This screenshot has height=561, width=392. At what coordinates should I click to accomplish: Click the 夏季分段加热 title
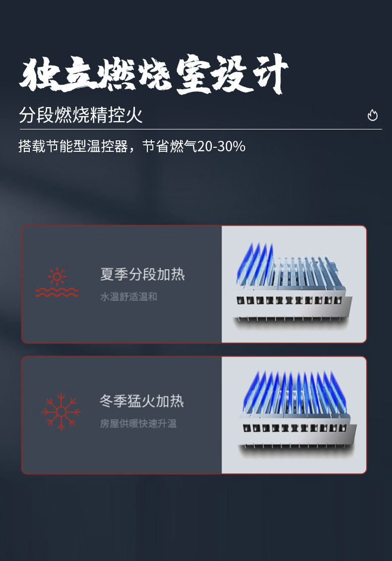click(142, 274)
